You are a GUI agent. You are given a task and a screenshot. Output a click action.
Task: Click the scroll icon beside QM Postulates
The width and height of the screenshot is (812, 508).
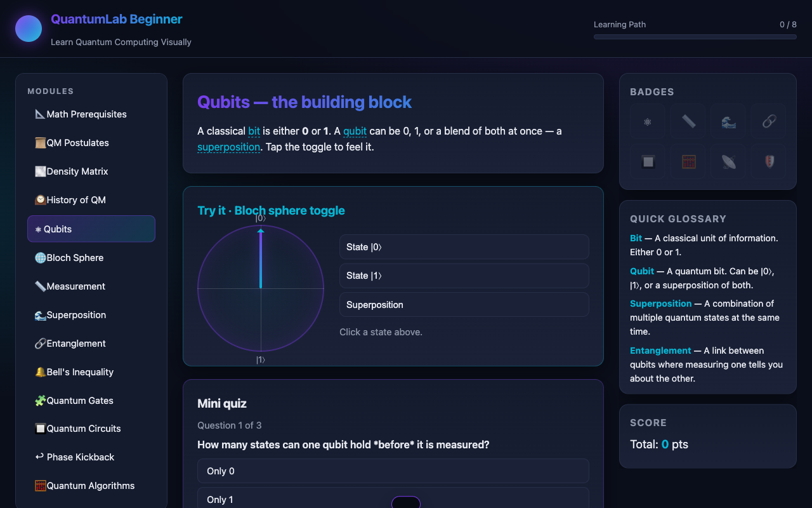[40, 143]
